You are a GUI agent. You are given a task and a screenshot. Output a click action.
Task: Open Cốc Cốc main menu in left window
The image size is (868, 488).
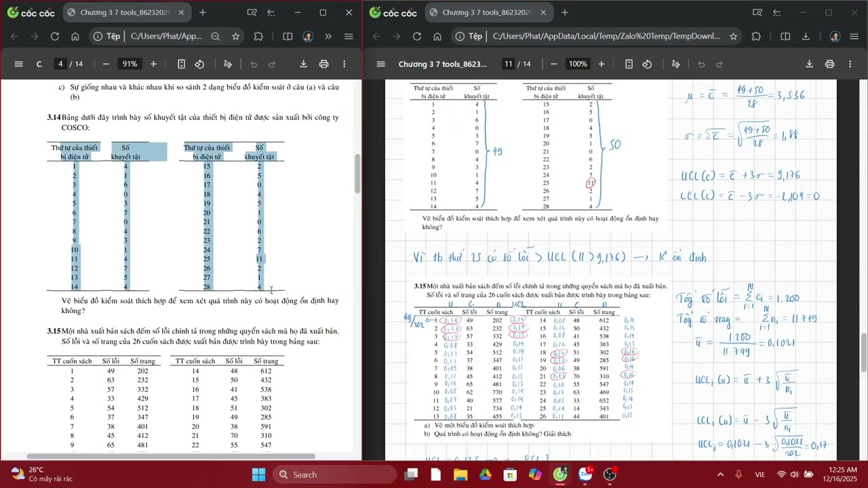click(x=349, y=37)
